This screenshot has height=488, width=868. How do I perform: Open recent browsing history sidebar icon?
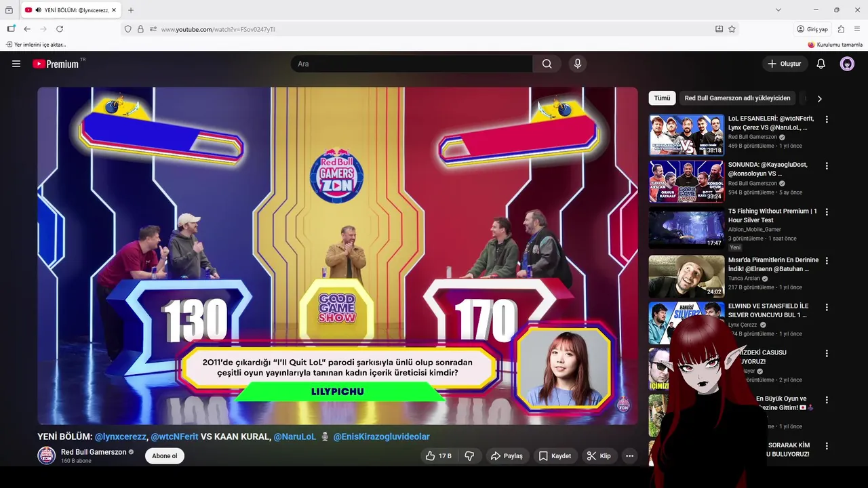11,29
